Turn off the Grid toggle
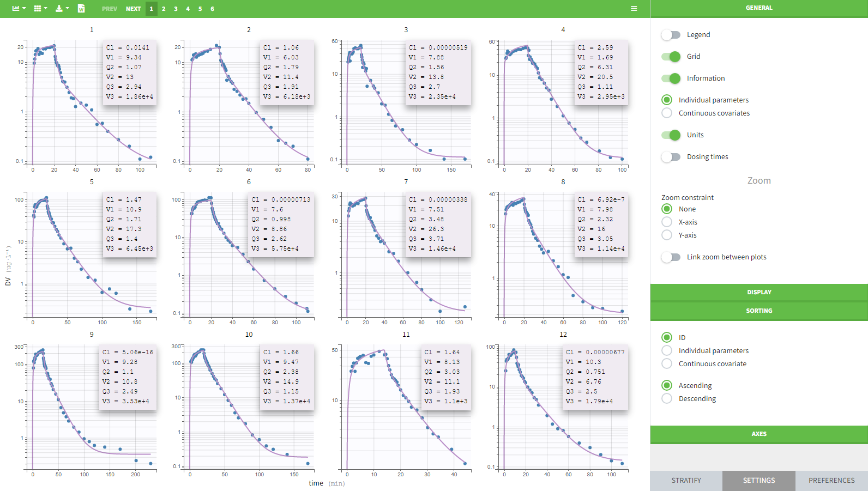The width and height of the screenshot is (868, 491). [671, 57]
